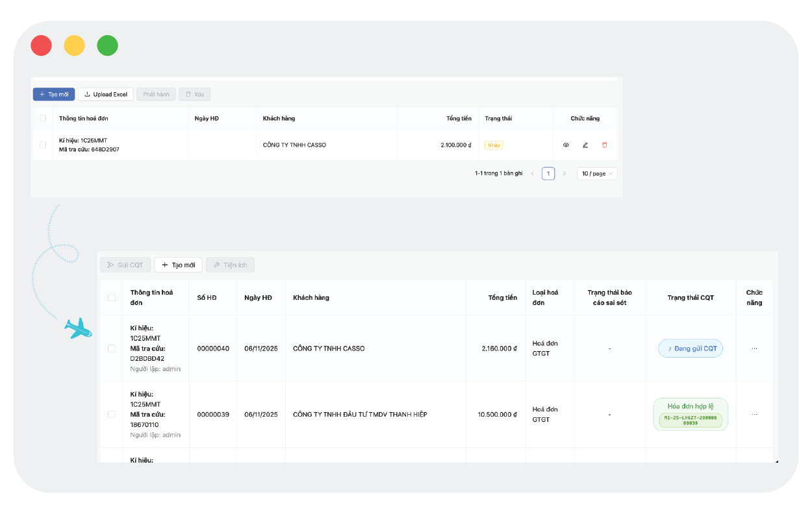Click the previous page arrow in pagination
The width and height of the screenshot is (812, 514).
coord(533,173)
